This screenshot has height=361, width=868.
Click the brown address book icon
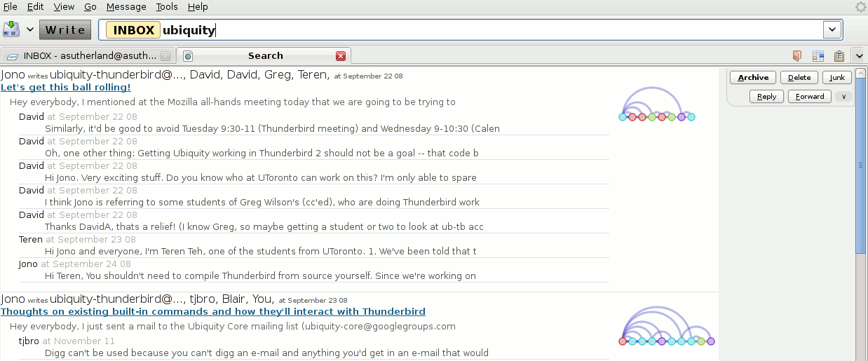797,56
